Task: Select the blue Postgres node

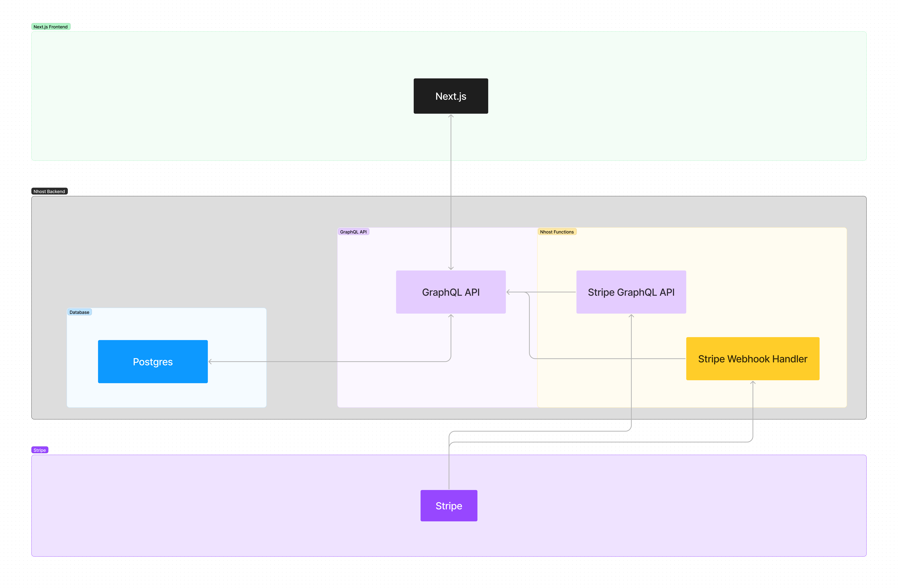Action: (153, 362)
